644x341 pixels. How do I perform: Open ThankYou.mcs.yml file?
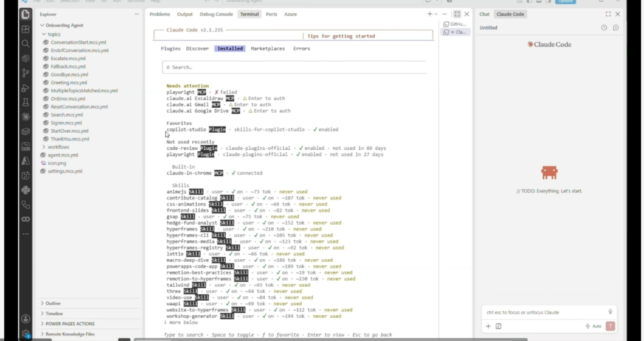click(70, 139)
